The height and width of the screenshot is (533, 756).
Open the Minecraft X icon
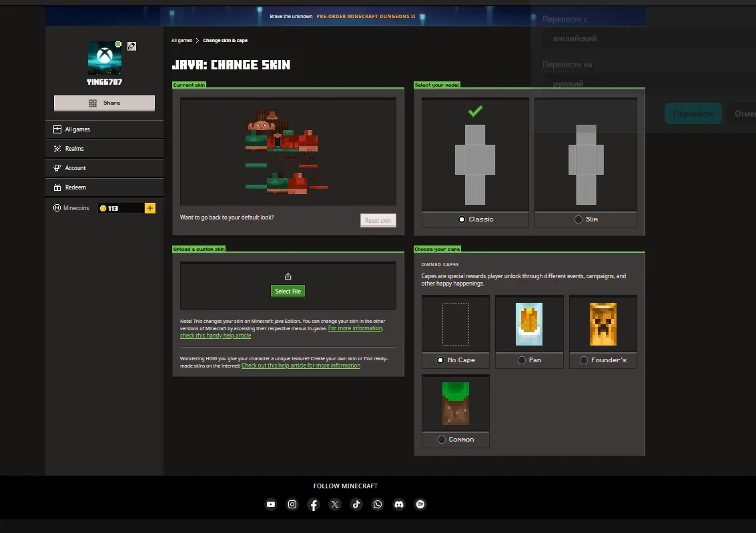point(334,504)
